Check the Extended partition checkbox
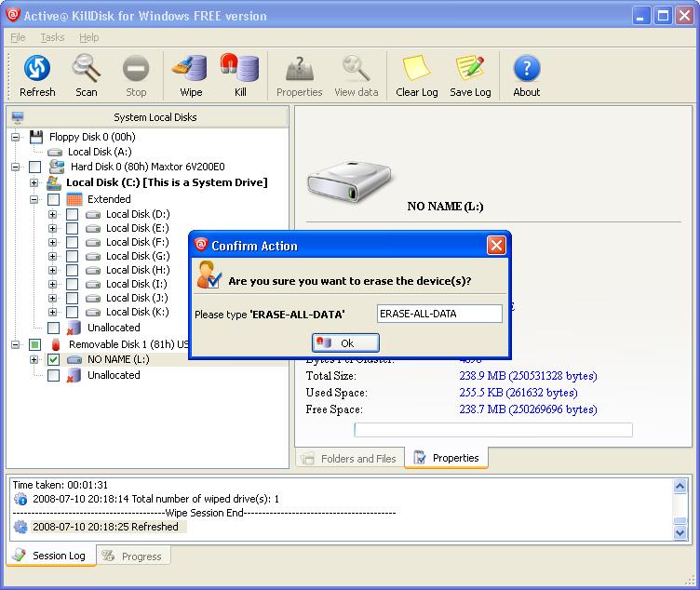This screenshot has height=590, width=700. 54,199
